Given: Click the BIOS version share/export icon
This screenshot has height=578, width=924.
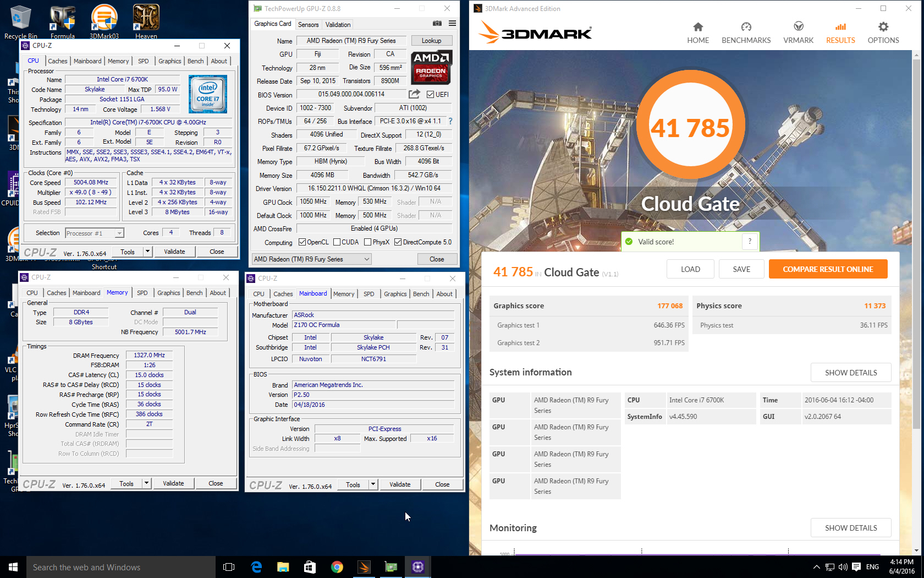Looking at the screenshot, I should 414,94.
